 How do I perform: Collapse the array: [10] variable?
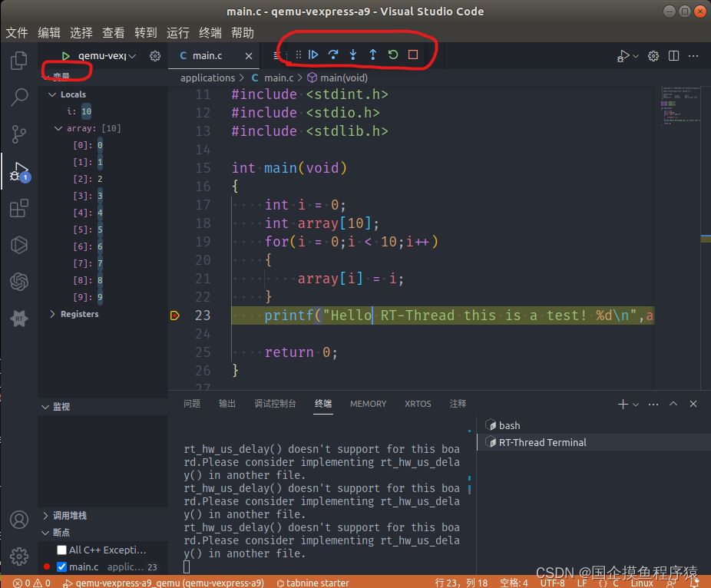coord(58,127)
